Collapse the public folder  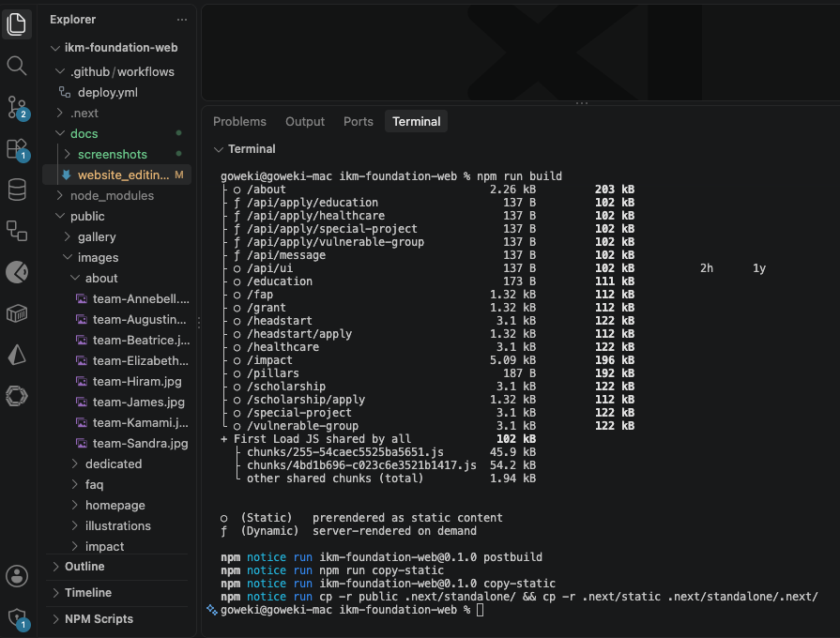coord(60,216)
